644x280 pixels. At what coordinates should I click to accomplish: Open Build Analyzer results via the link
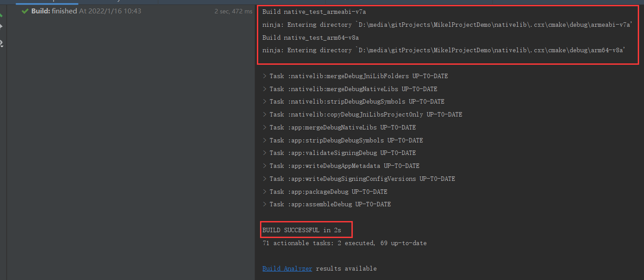(x=287, y=268)
